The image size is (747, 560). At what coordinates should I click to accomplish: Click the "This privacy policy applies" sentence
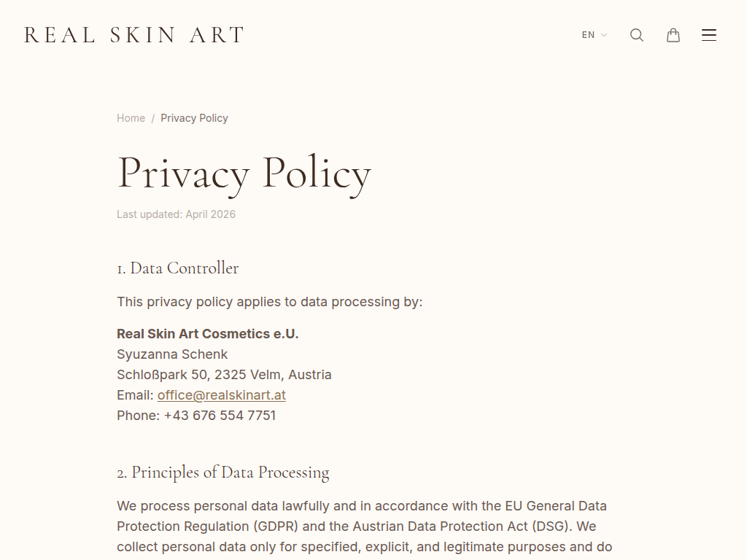click(269, 302)
